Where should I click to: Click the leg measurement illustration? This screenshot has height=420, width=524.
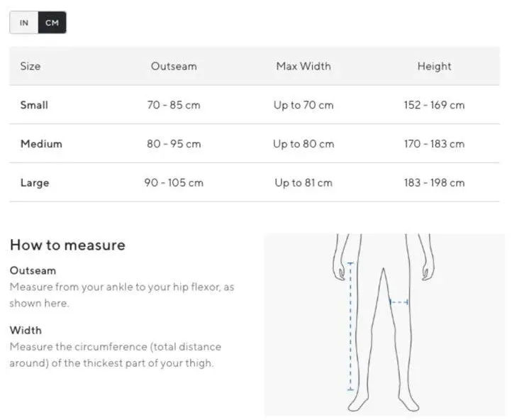click(x=384, y=324)
